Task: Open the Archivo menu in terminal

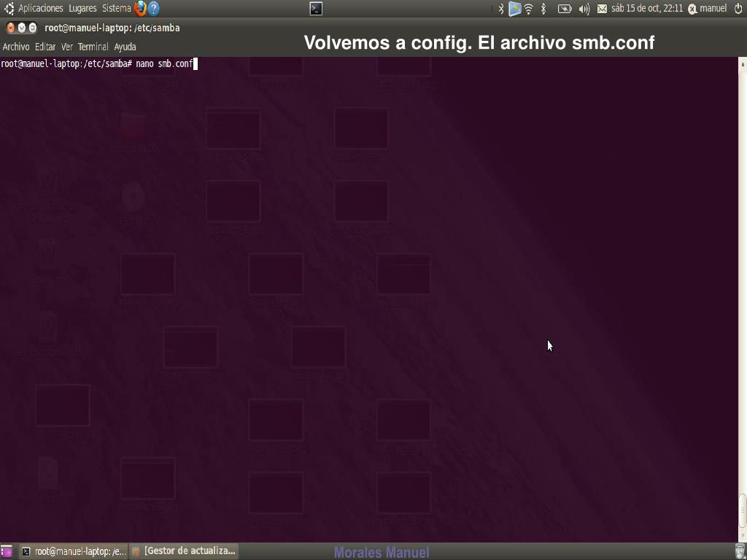Action: click(x=16, y=47)
